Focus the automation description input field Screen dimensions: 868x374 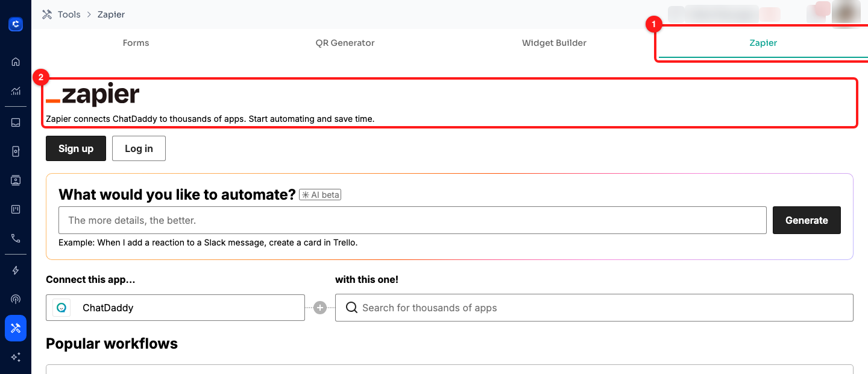(412, 220)
